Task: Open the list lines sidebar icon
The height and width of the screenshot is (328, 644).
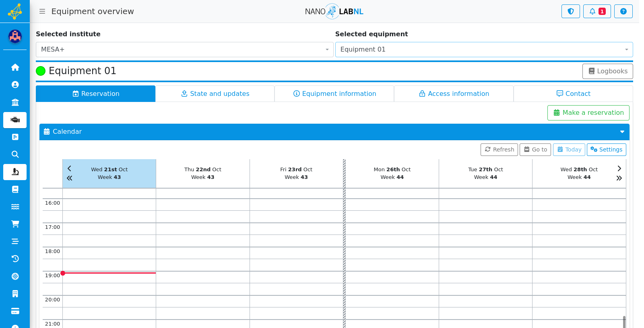Action: point(15,241)
